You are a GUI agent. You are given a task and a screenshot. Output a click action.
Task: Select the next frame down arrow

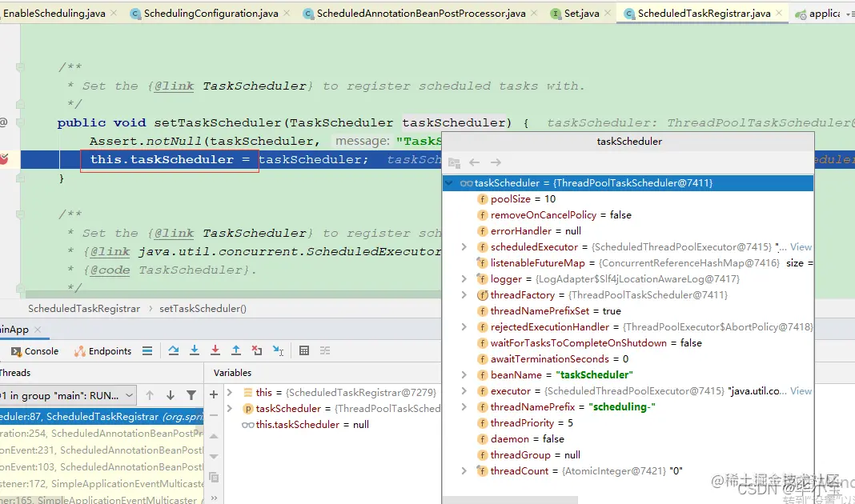point(171,395)
